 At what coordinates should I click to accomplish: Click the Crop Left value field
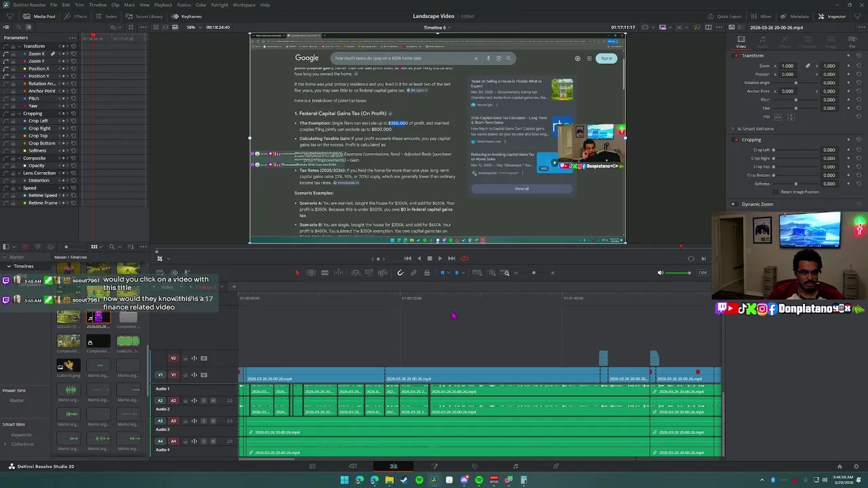829,150
